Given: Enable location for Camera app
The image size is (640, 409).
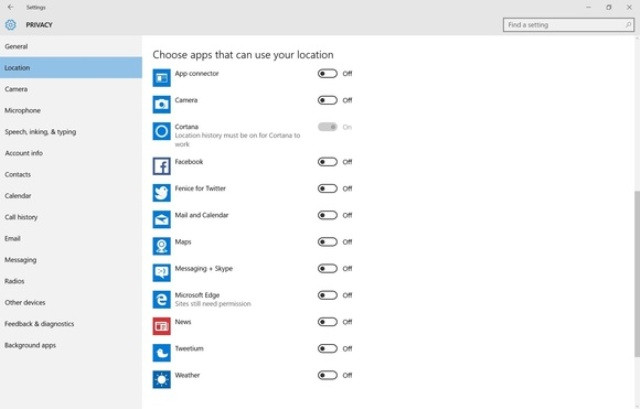Looking at the screenshot, I should [327, 100].
